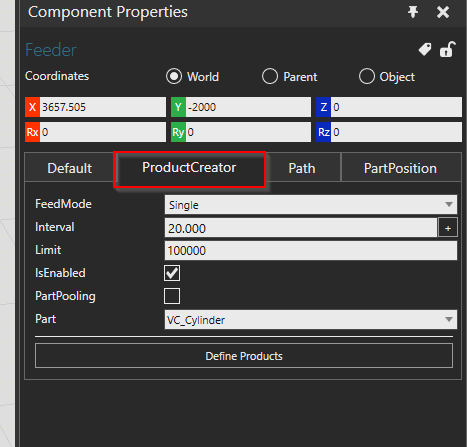Image resolution: width=467 pixels, height=447 pixels.
Task: Click the plus button next to Interval
Action: pyautogui.click(x=448, y=228)
